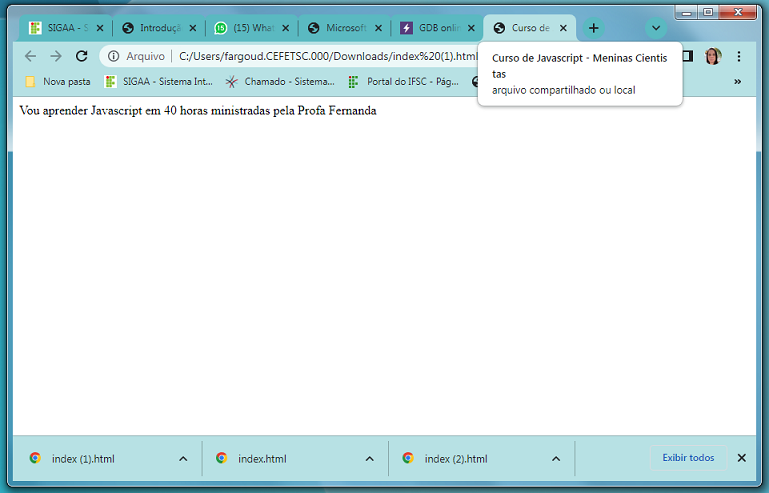
Task: Click the address bar URL field
Action: click(x=320, y=56)
